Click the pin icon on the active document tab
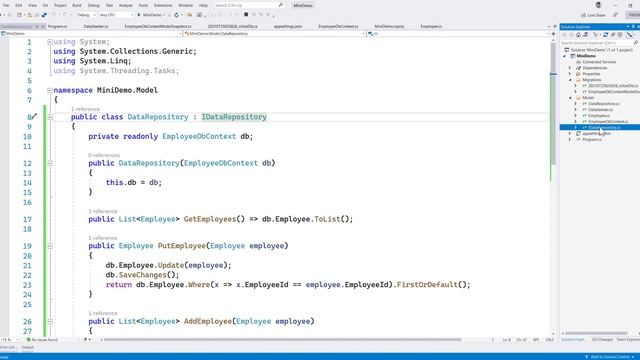The image size is (640, 360). (37, 26)
